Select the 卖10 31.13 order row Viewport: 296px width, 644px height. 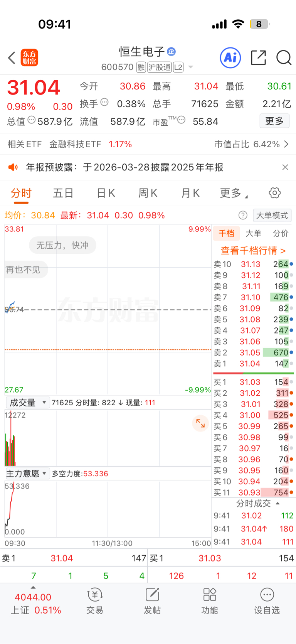253,264
